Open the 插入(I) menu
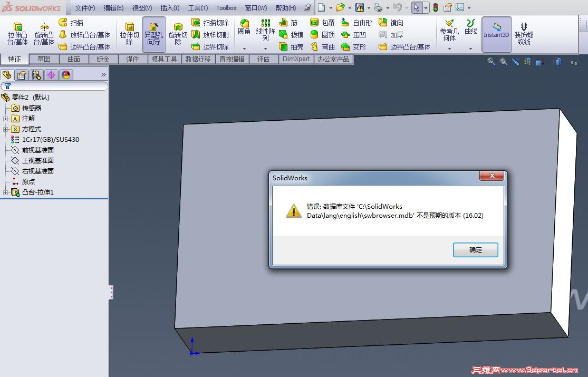 click(170, 7)
